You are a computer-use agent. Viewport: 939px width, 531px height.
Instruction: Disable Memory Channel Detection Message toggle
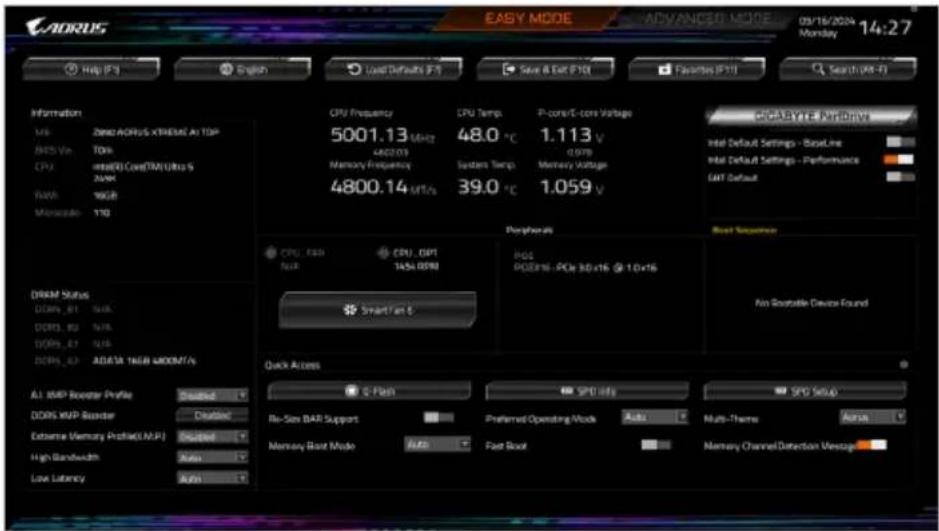click(x=872, y=445)
